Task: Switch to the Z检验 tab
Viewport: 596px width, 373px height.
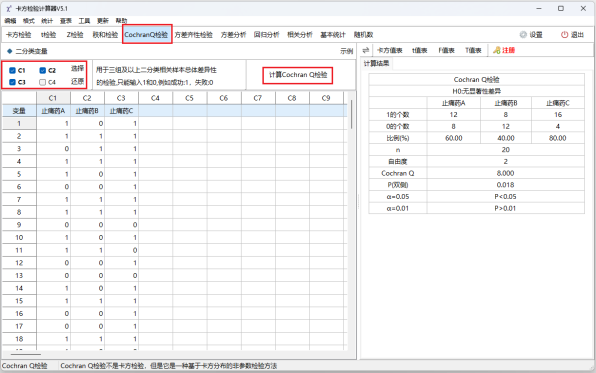Action: coord(75,35)
